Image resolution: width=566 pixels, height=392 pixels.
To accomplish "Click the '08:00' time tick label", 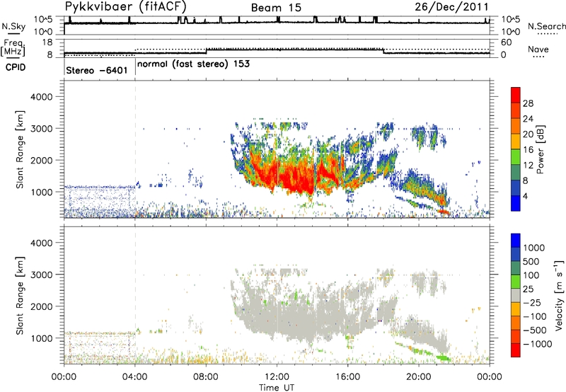I will pyautogui.click(x=206, y=377).
